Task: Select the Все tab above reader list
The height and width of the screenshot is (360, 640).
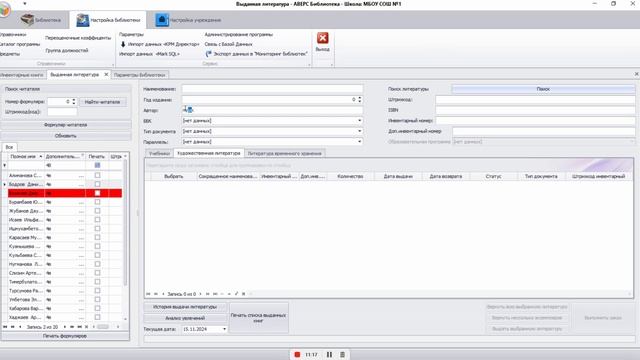Action: pyautogui.click(x=9, y=147)
